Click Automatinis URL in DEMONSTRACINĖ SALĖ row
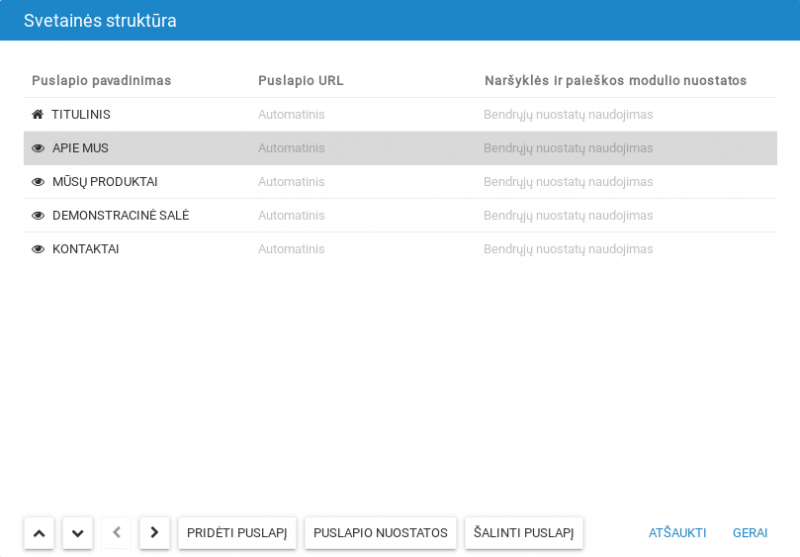Image resolution: width=800 pixels, height=557 pixels. pos(291,215)
